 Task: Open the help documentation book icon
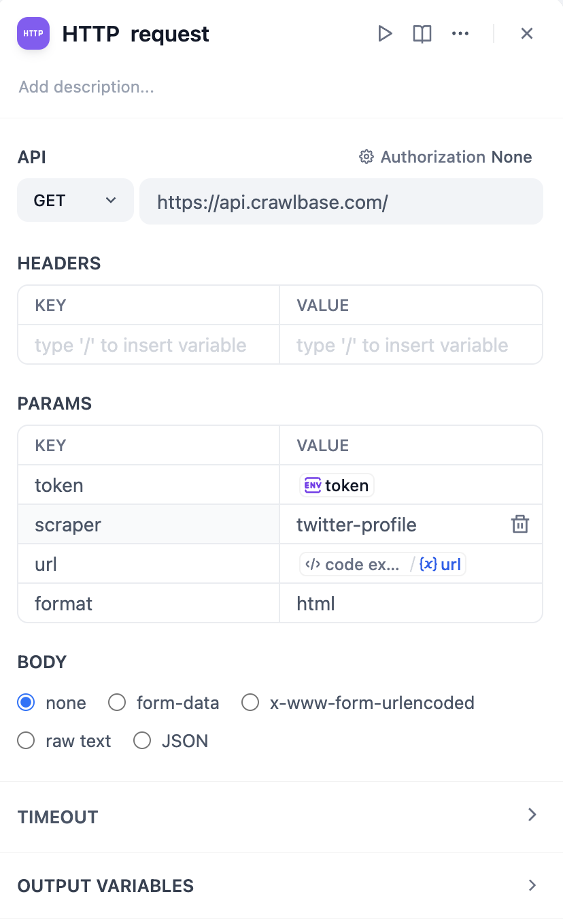tap(422, 34)
